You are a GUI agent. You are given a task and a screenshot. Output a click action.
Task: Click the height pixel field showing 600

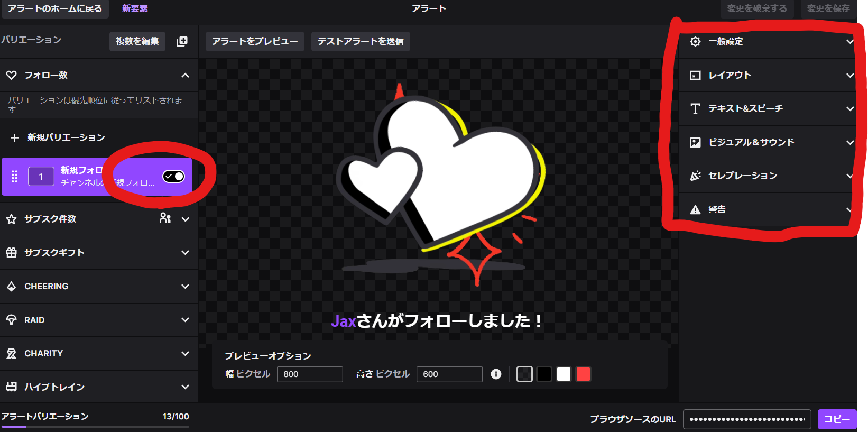tap(449, 374)
